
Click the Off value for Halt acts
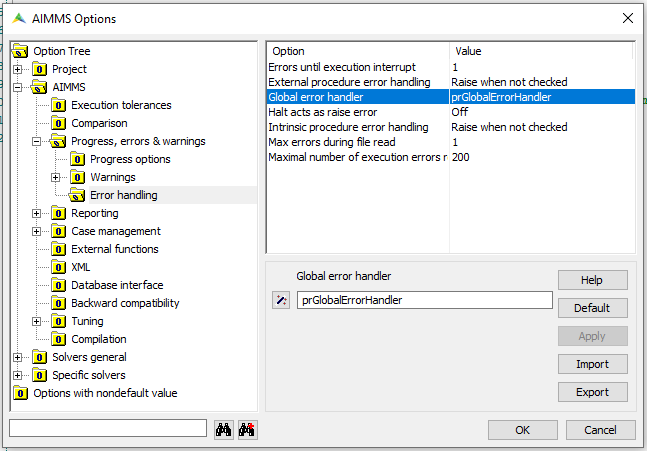[x=460, y=112]
